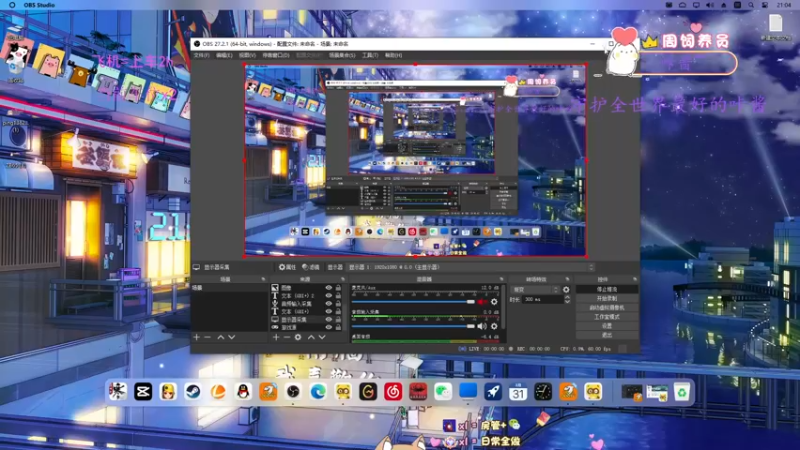Image resolution: width=800 pixels, height=450 pixels.
Task: Toggle visibility of 文本 (GDI+) 2 source
Action: pyautogui.click(x=329, y=296)
